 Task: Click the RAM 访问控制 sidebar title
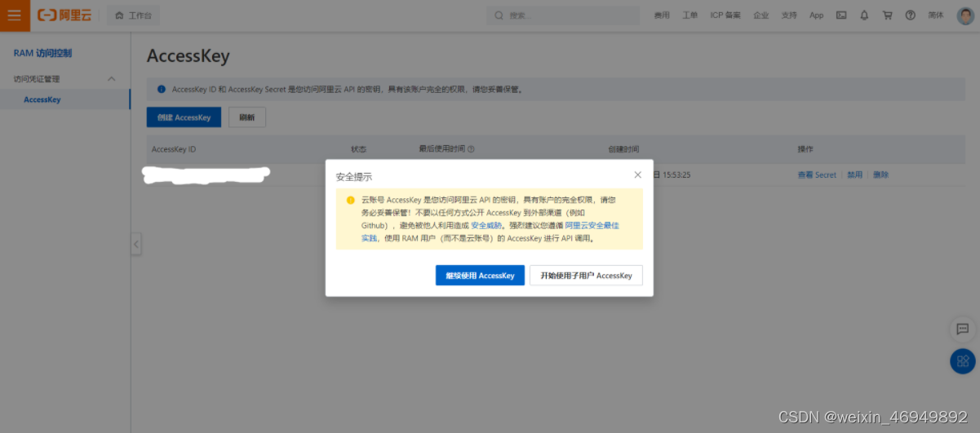(42, 53)
